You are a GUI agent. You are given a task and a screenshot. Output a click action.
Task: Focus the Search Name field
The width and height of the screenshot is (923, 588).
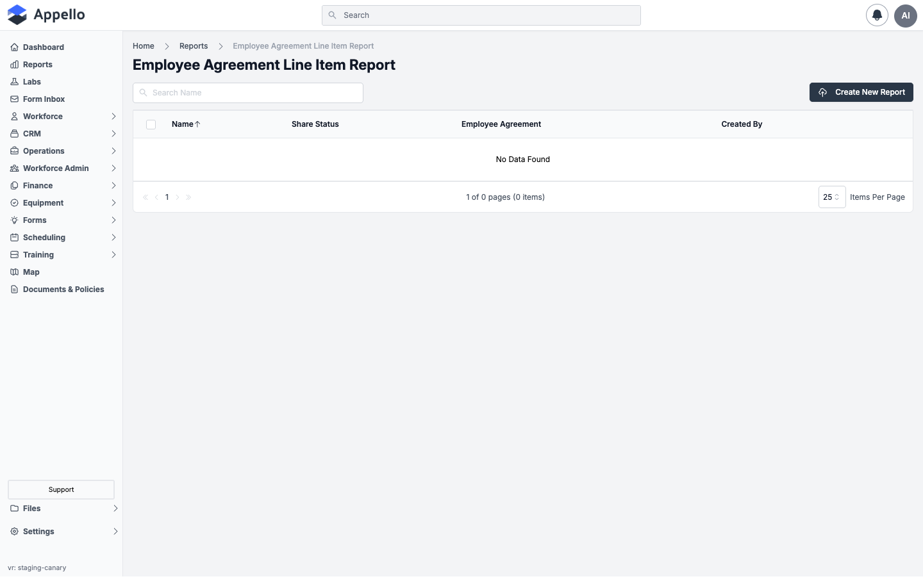[248, 93]
